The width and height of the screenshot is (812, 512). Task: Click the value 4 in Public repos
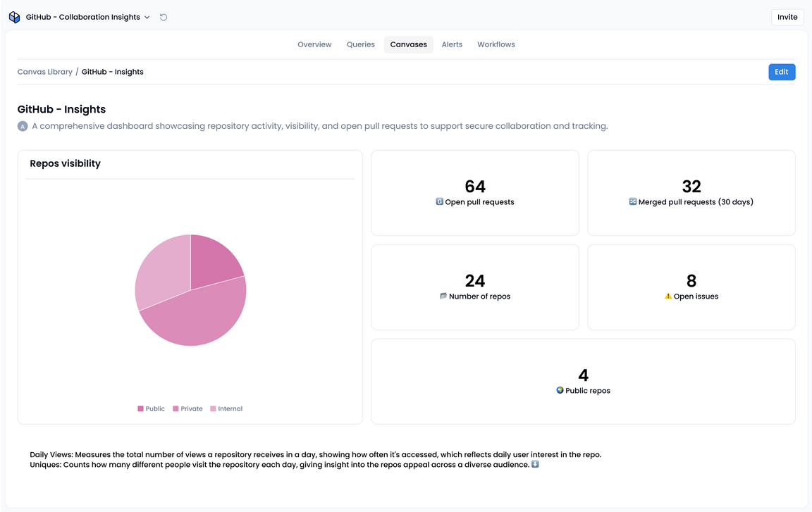click(583, 375)
